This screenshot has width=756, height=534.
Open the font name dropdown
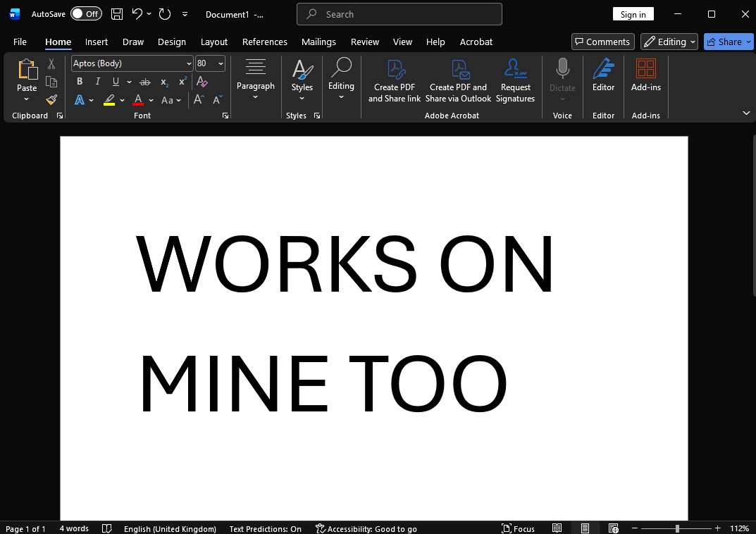click(189, 63)
